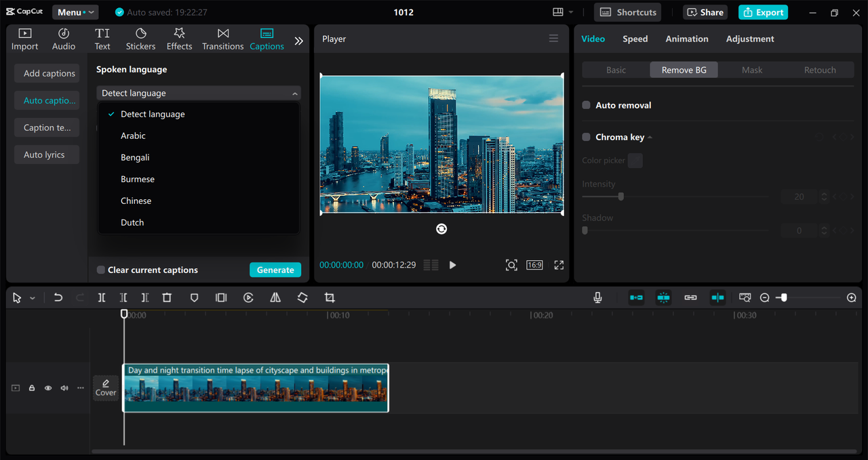Click the Rotate clip icon

302,297
